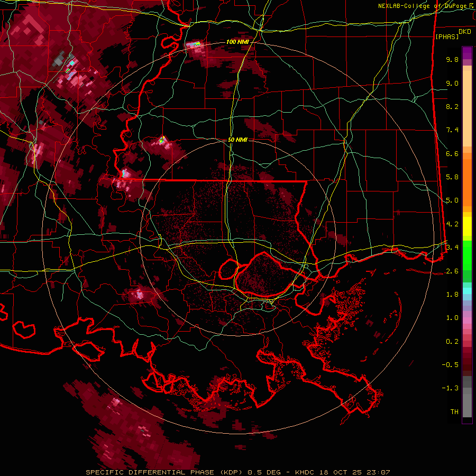This screenshot has height=476, width=476.
Task: Pick the bright green color bar segment
Action: [x=467, y=255]
